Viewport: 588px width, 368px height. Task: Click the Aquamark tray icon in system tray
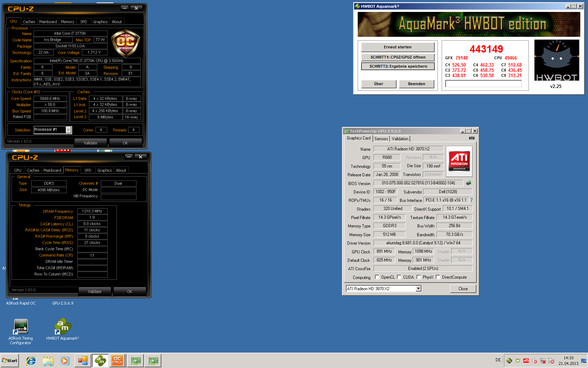coord(509,361)
